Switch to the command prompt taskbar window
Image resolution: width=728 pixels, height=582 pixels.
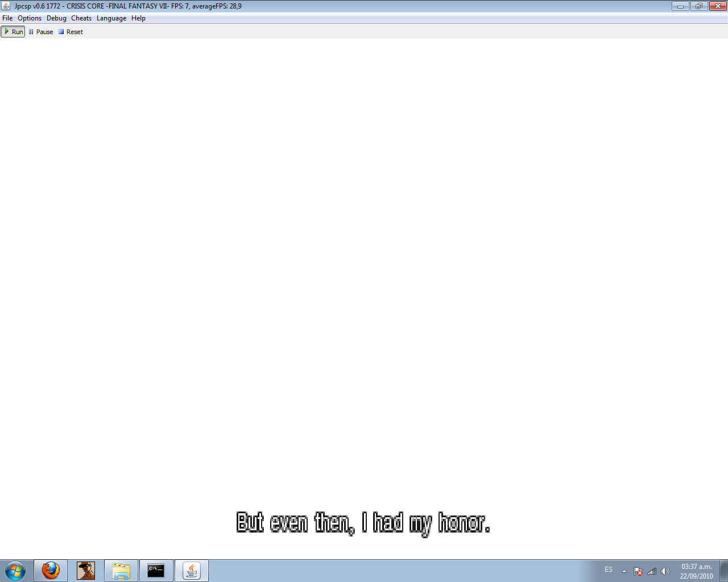point(156,571)
